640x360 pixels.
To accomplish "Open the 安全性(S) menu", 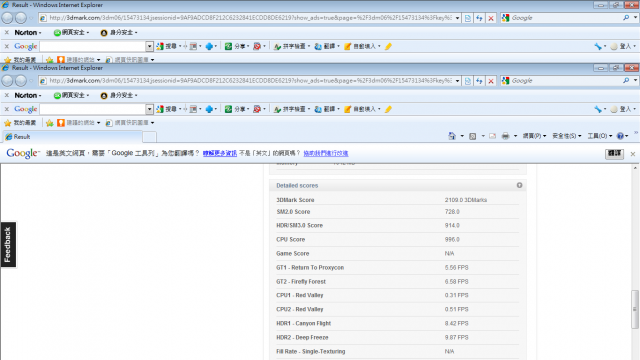I will pyautogui.click(x=567, y=136).
